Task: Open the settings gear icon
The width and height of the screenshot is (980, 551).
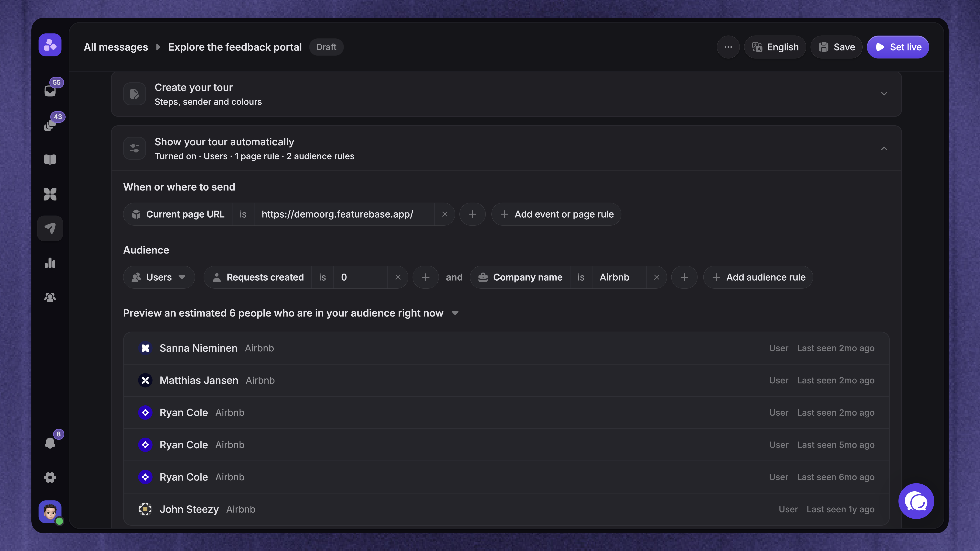Action: [50, 477]
